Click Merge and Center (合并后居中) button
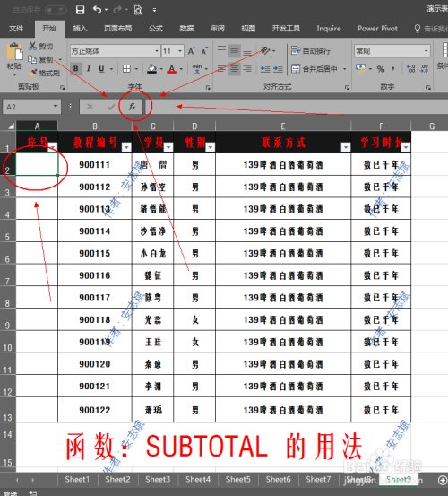Image resolution: width=448 pixels, height=496 pixels. pyautogui.click(x=314, y=69)
